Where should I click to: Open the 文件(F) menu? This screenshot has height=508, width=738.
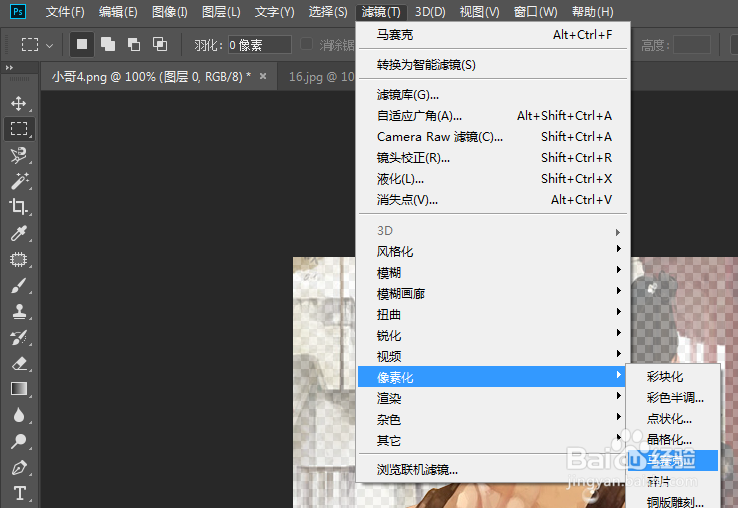tap(65, 12)
